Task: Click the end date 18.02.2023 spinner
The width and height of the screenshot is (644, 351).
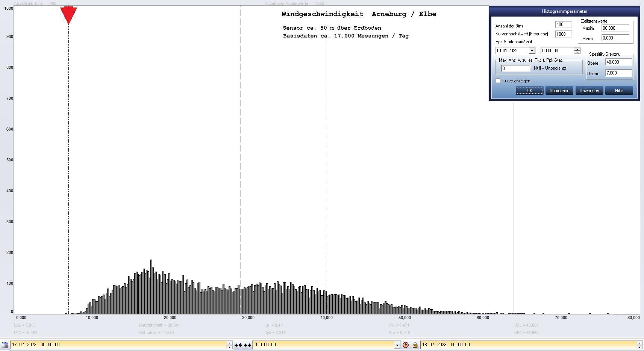Action: [639, 345]
